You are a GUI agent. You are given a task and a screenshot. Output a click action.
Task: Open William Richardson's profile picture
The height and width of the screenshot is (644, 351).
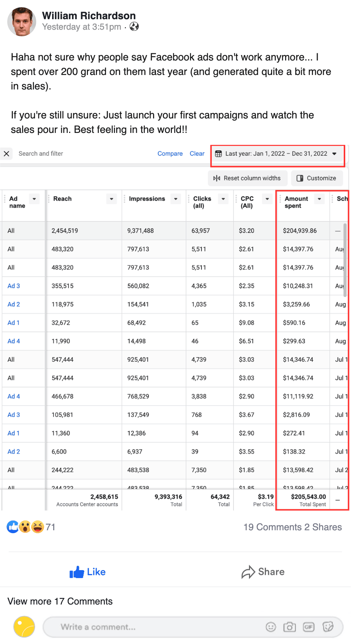click(22, 22)
